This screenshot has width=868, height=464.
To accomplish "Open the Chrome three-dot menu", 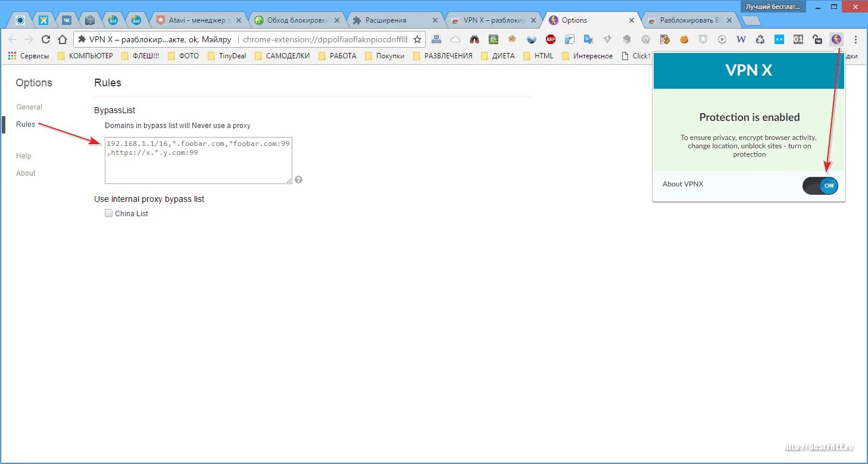I will [856, 40].
